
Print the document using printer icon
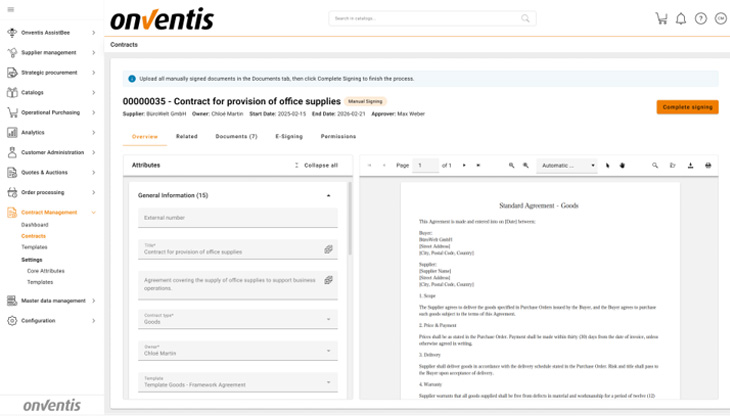pyautogui.click(x=708, y=165)
